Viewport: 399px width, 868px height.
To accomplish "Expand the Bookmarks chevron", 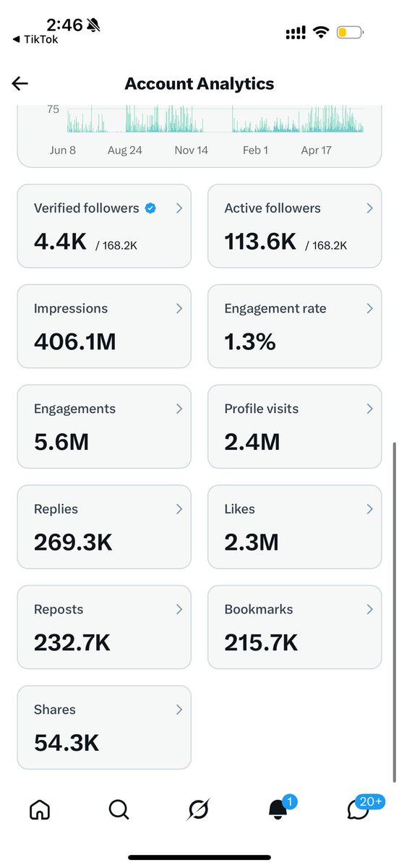I will click(369, 610).
